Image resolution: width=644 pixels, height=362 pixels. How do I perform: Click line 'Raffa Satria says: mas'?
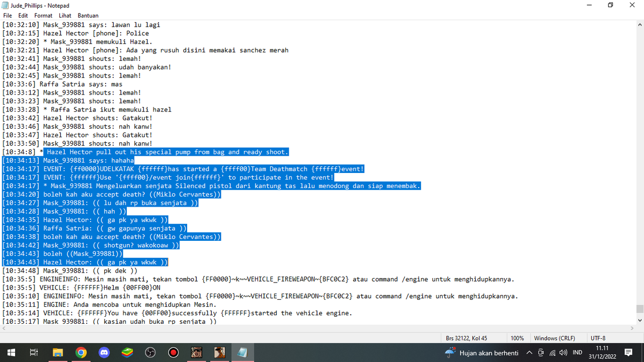(62, 84)
